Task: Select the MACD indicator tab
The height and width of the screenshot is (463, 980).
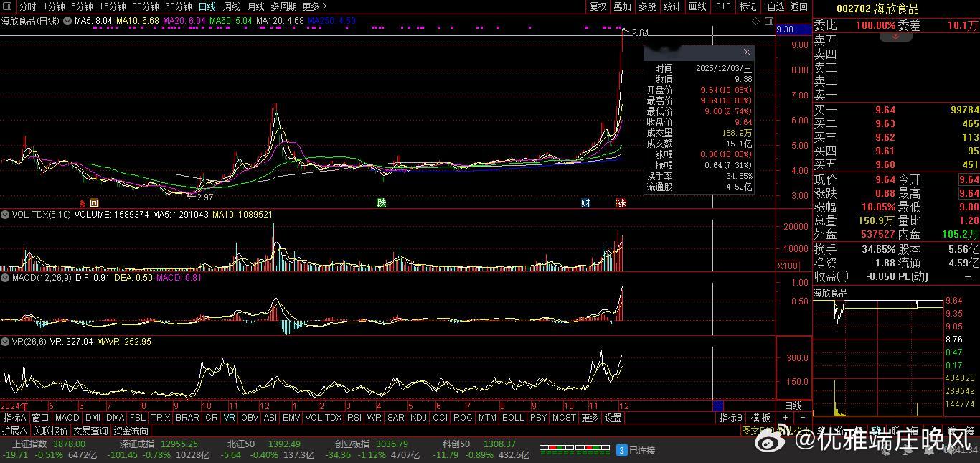Action: (67, 418)
